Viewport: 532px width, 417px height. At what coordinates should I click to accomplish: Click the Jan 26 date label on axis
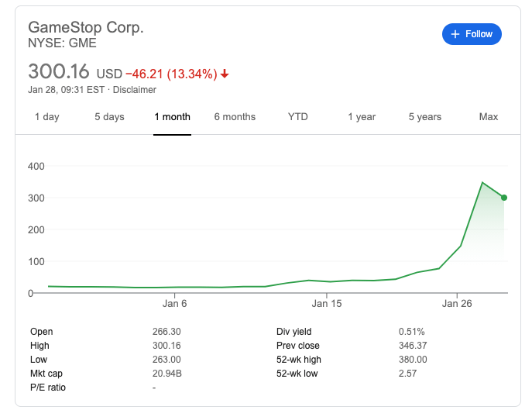pos(457,303)
